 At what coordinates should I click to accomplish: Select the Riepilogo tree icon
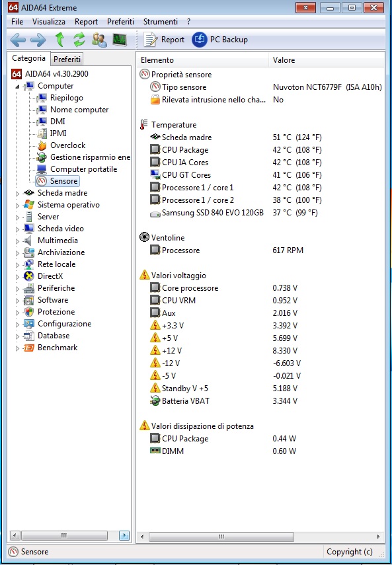[x=42, y=98]
